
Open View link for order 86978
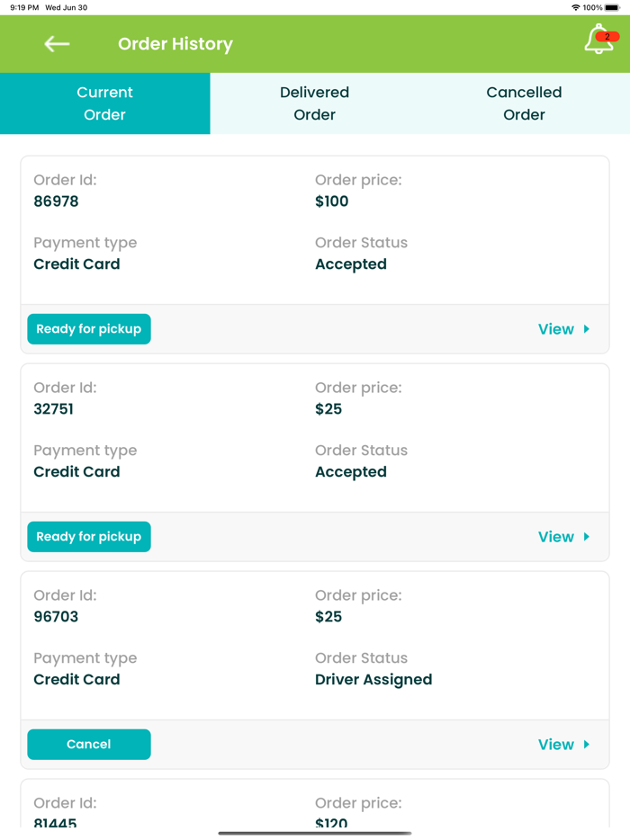[x=554, y=329]
